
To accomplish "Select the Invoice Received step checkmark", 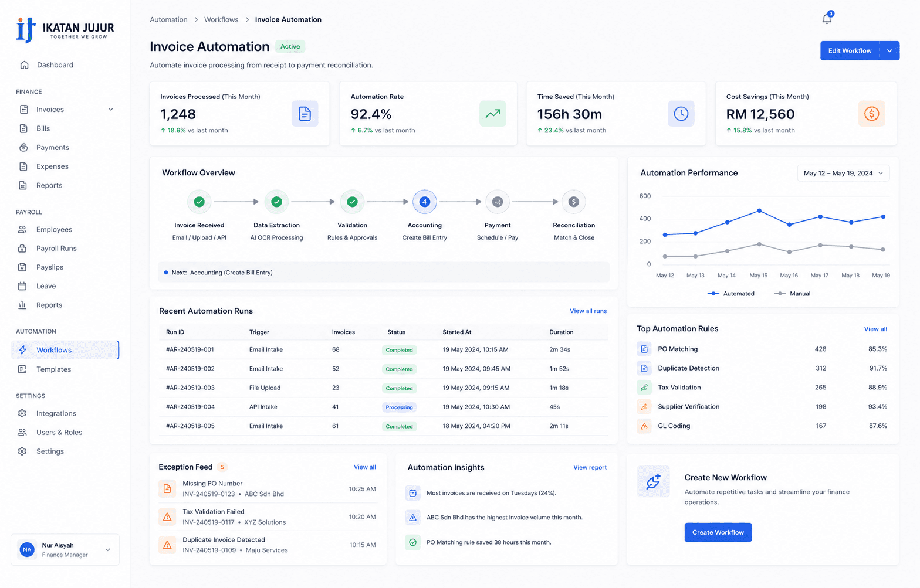I will (x=199, y=202).
